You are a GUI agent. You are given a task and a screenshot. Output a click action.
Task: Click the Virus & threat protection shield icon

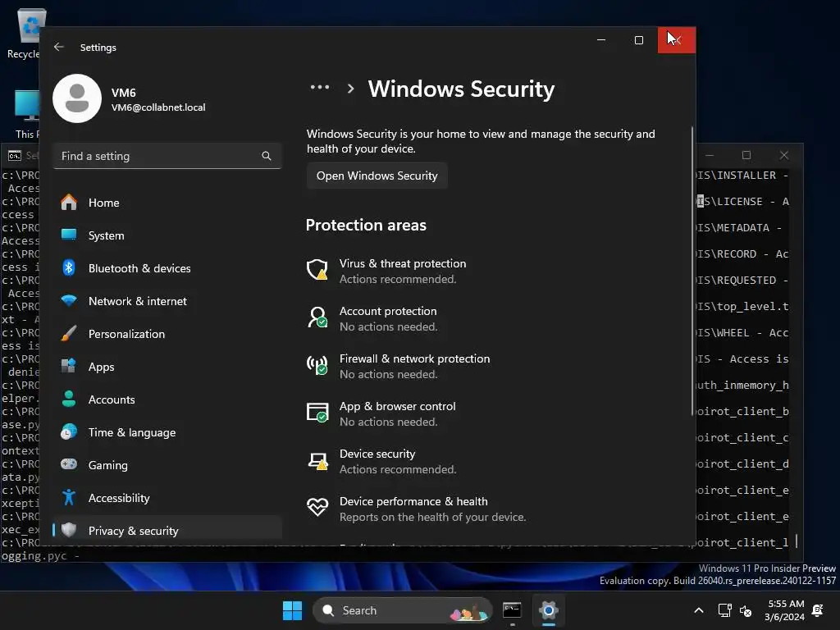(x=317, y=269)
